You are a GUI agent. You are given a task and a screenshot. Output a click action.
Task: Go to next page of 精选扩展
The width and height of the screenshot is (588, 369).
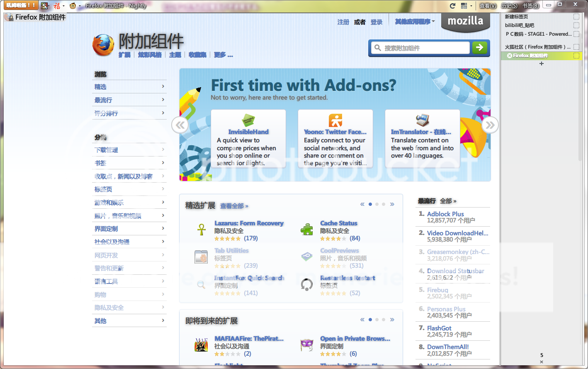pyautogui.click(x=392, y=204)
